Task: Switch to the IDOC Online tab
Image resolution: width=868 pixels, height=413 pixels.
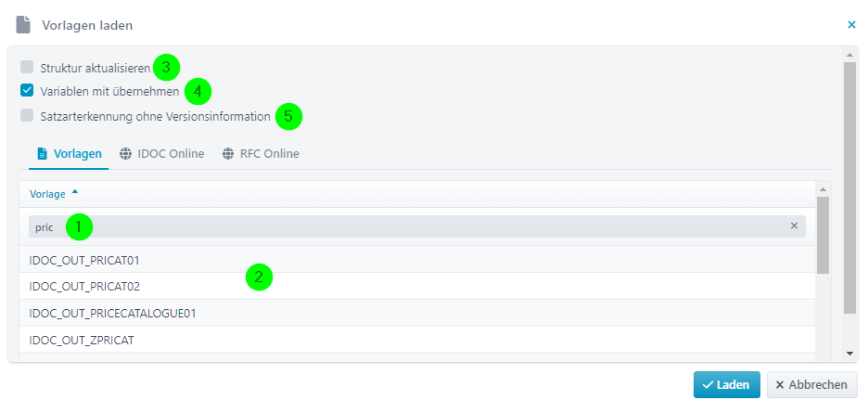Action: [x=161, y=153]
